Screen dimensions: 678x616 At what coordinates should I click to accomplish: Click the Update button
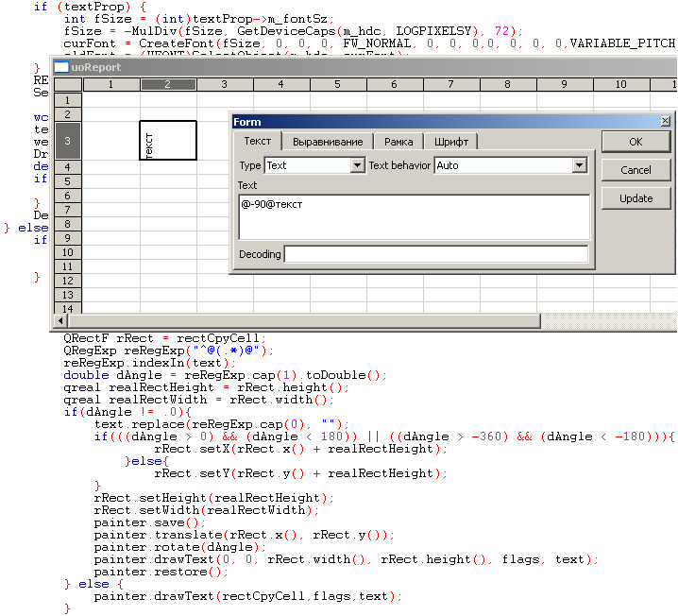tap(636, 198)
